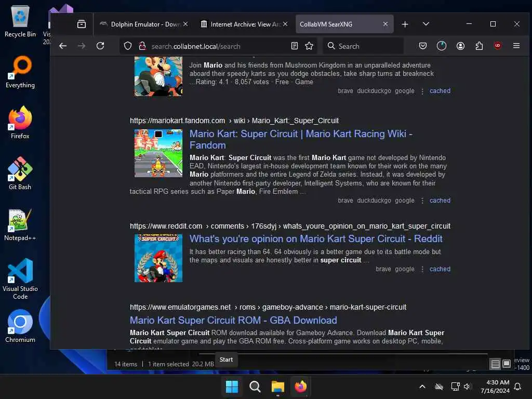
Task: Open Firefox View tab list icon
Action: pos(82,24)
